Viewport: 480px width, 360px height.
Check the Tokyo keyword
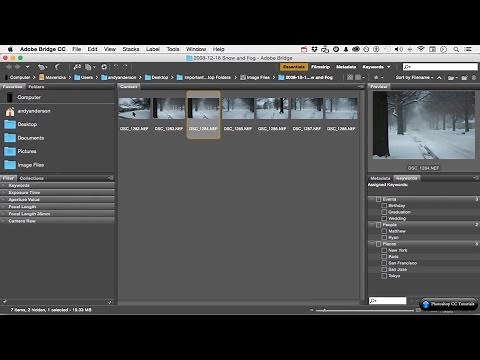pyautogui.click(x=384, y=276)
